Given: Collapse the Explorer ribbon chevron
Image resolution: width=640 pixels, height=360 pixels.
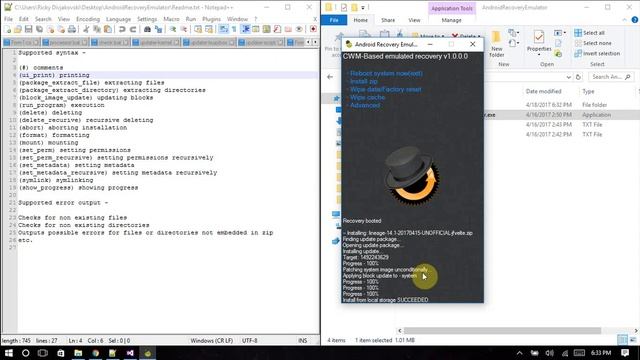Looking at the screenshot, I should (624, 20).
